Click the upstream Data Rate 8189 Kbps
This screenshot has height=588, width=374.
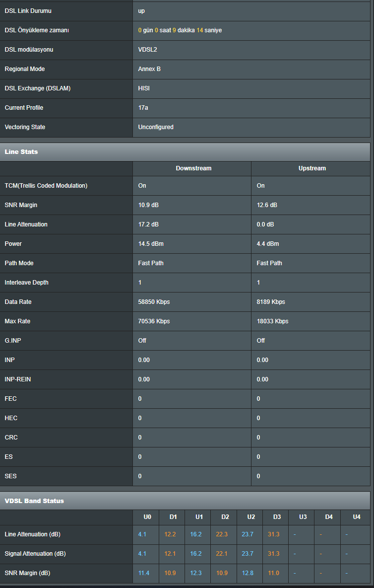click(271, 302)
